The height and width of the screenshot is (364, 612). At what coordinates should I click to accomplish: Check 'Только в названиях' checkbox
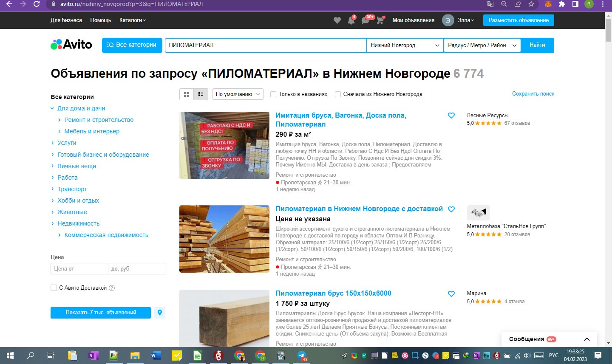(x=273, y=94)
